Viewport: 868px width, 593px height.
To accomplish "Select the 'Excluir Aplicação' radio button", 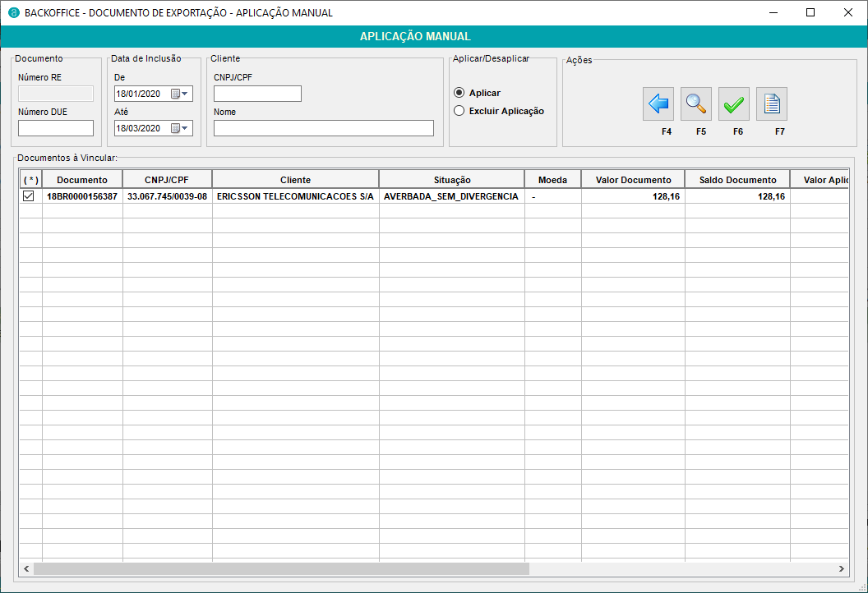I will pyautogui.click(x=459, y=111).
